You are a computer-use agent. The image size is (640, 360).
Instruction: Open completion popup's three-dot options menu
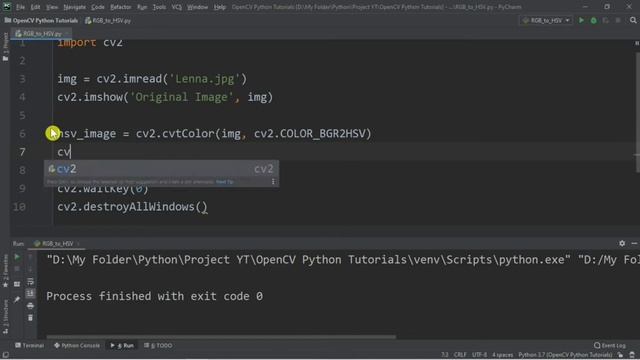tap(273, 182)
